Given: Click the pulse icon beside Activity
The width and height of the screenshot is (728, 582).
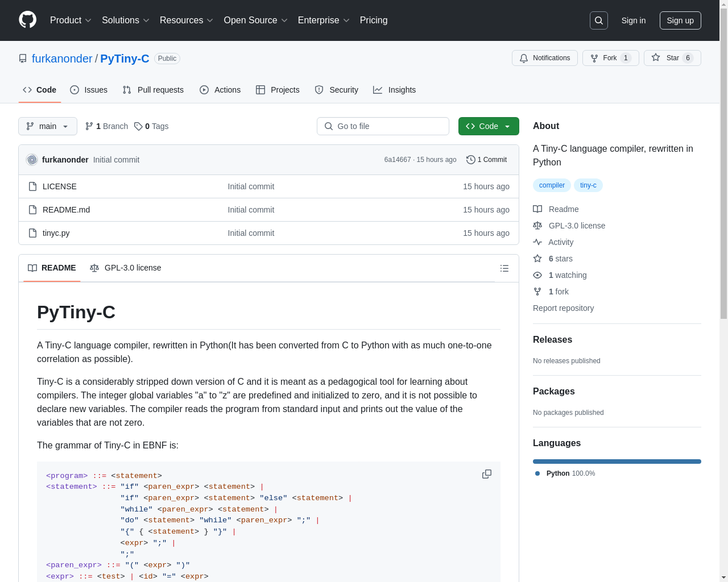Looking at the screenshot, I should pyautogui.click(x=537, y=242).
